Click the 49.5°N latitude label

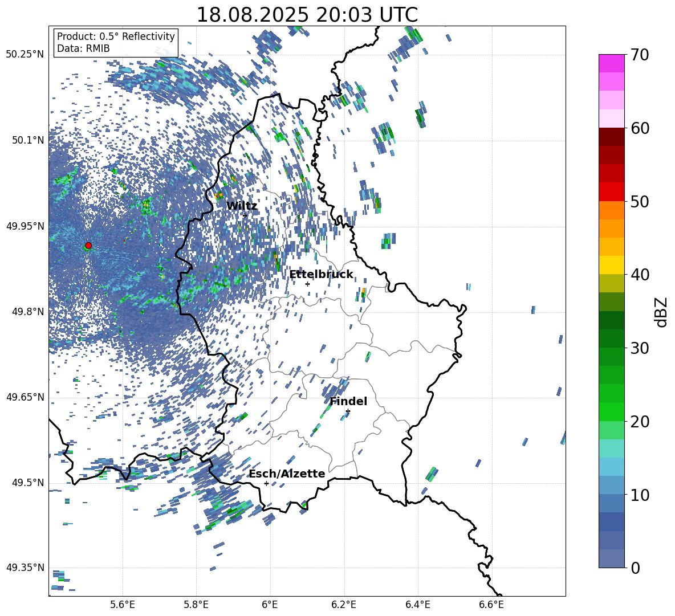coord(27,483)
